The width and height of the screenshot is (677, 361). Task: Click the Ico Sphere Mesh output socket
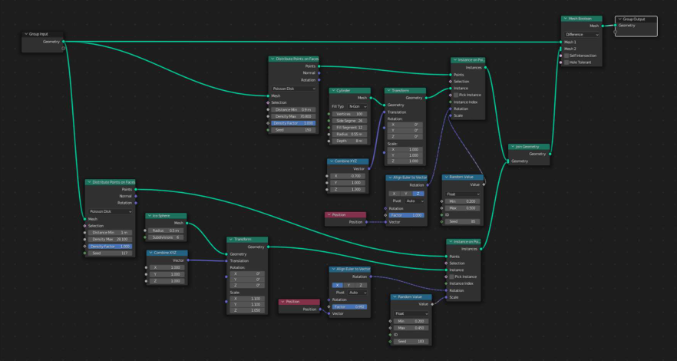click(x=187, y=223)
